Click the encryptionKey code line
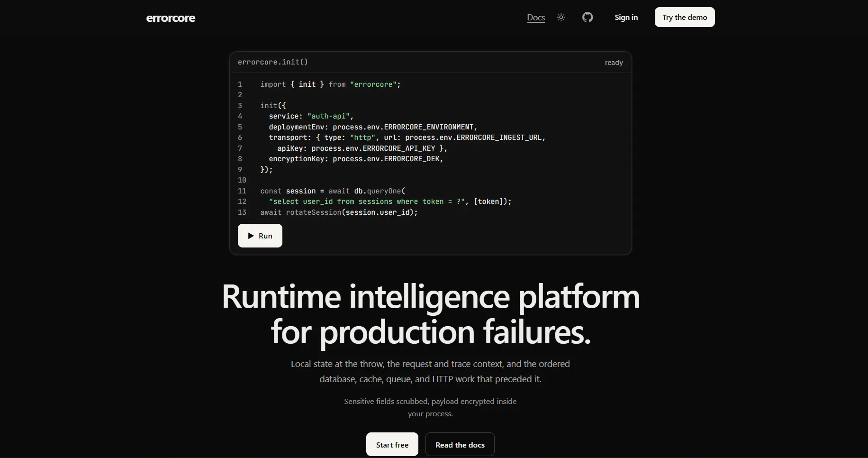The width and height of the screenshot is (868, 458). 356,159
